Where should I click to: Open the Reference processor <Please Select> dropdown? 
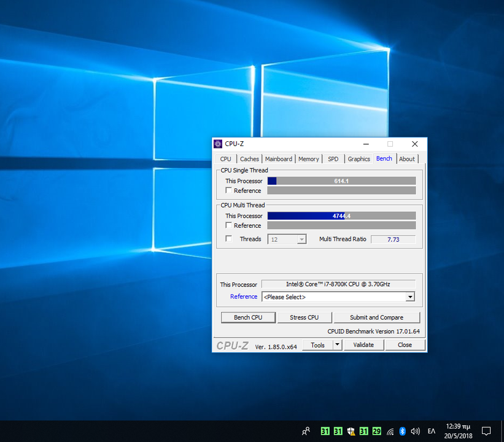[338, 297]
